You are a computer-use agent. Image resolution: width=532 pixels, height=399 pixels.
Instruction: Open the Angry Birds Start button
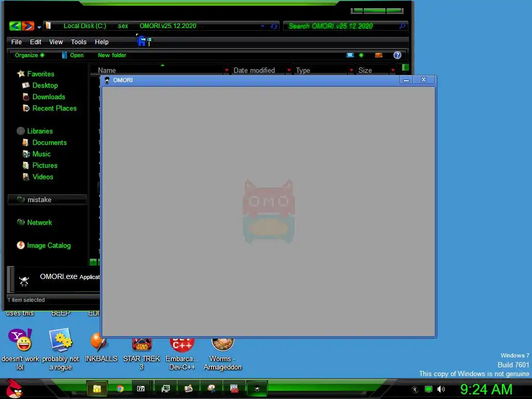(x=15, y=389)
